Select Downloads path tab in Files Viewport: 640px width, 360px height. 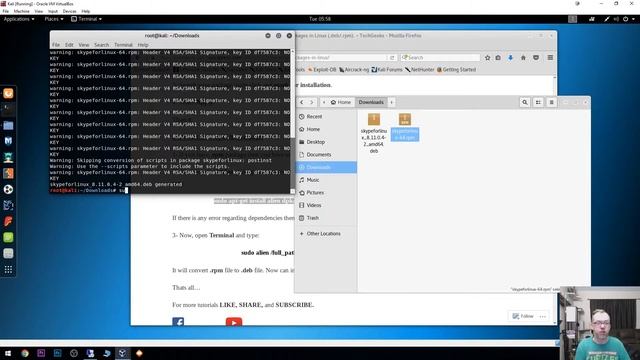pyautogui.click(x=371, y=102)
